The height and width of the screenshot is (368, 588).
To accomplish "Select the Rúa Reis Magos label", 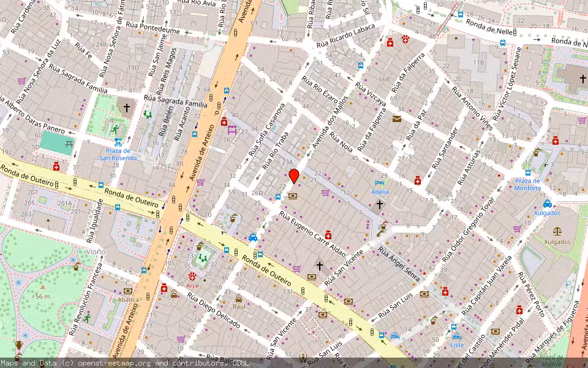I will (166, 70).
